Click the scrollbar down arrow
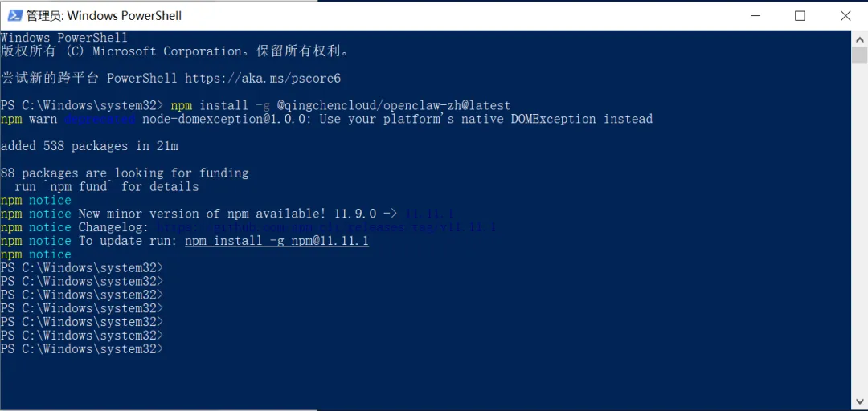This screenshot has height=411, width=868. click(859, 403)
